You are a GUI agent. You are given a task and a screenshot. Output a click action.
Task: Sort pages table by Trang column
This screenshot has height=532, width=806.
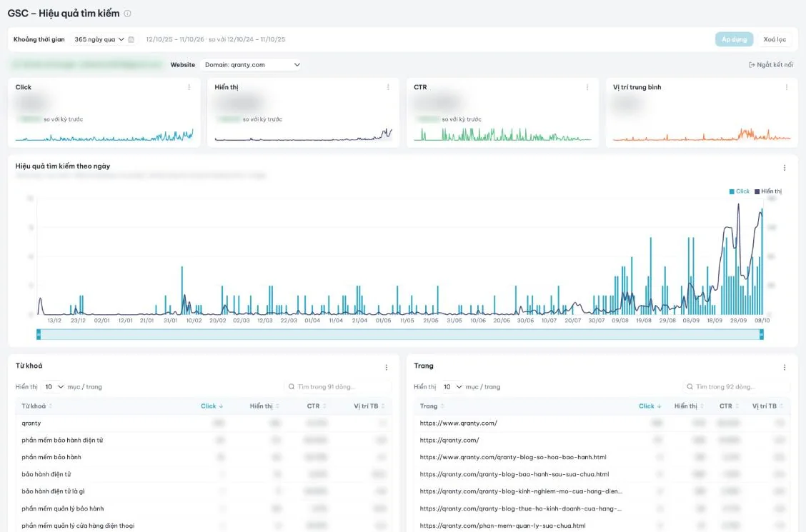[432, 406]
